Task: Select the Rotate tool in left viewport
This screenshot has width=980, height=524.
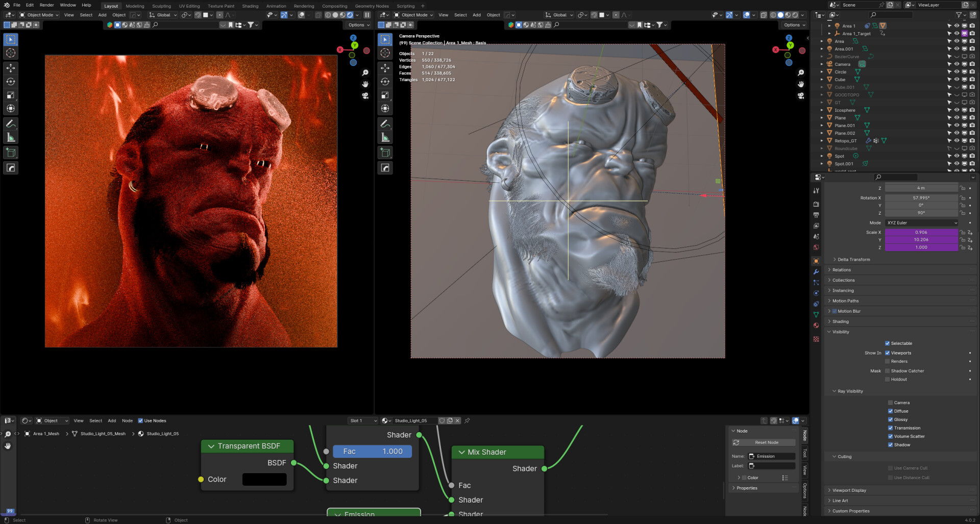Action: coord(11,82)
